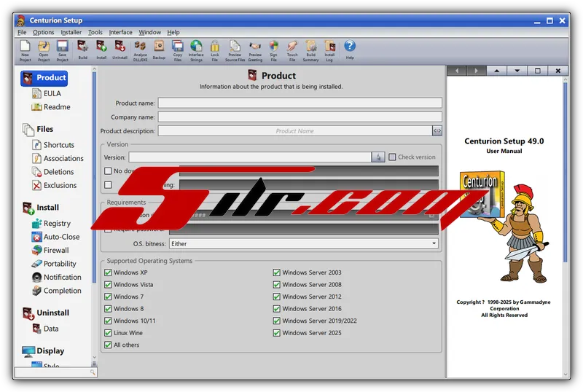Select the Auto-Close item in sidebar
The height and width of the screenshot is (392, 583).
tap(56, 237)
